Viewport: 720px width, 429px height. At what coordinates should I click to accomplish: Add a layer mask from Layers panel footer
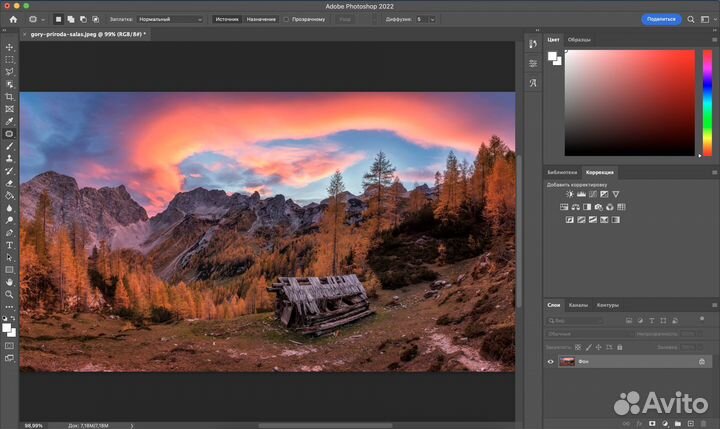[x=652, y=423]
